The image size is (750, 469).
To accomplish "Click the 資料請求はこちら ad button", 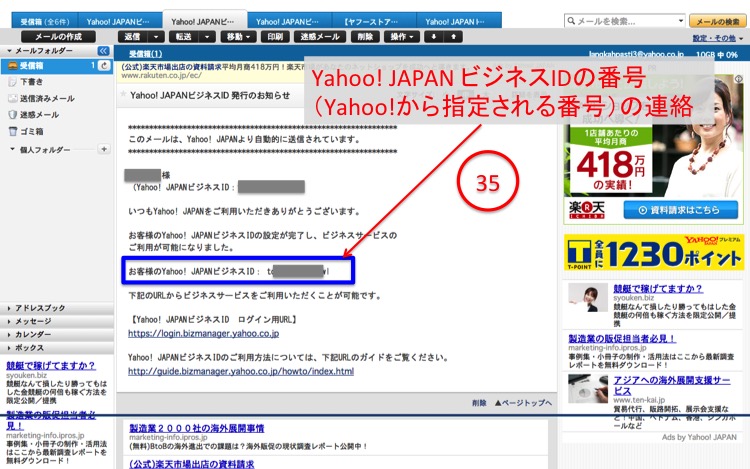I will [681, 210].
